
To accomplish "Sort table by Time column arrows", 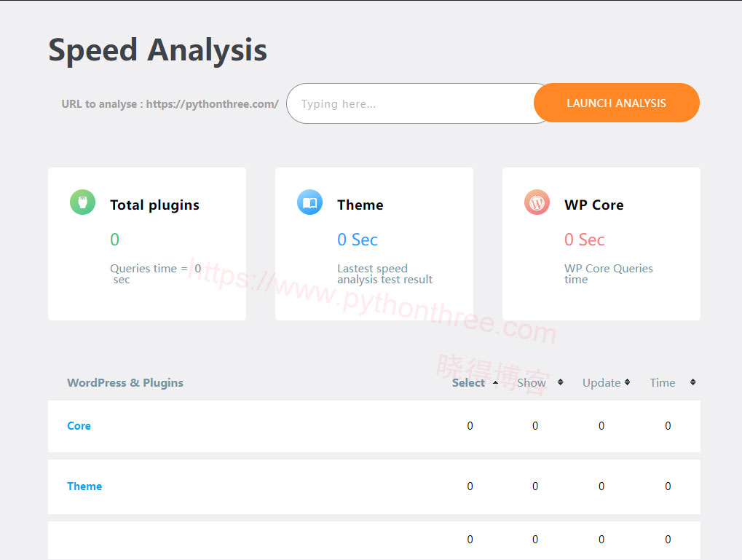I will tap(692, 382).
